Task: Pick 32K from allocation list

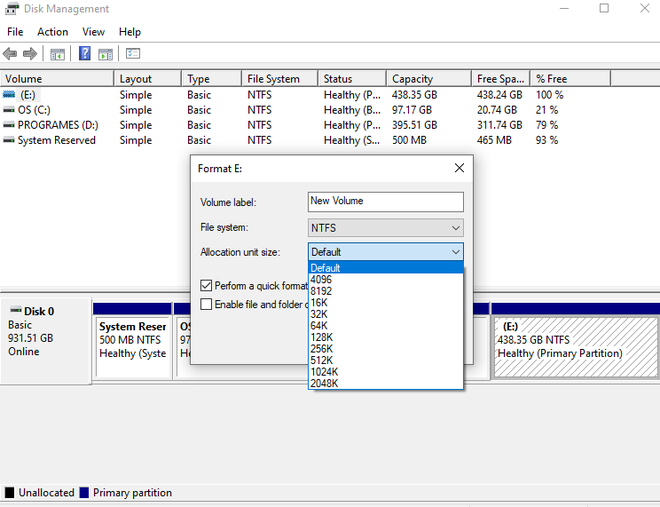Action: [386, 314]
